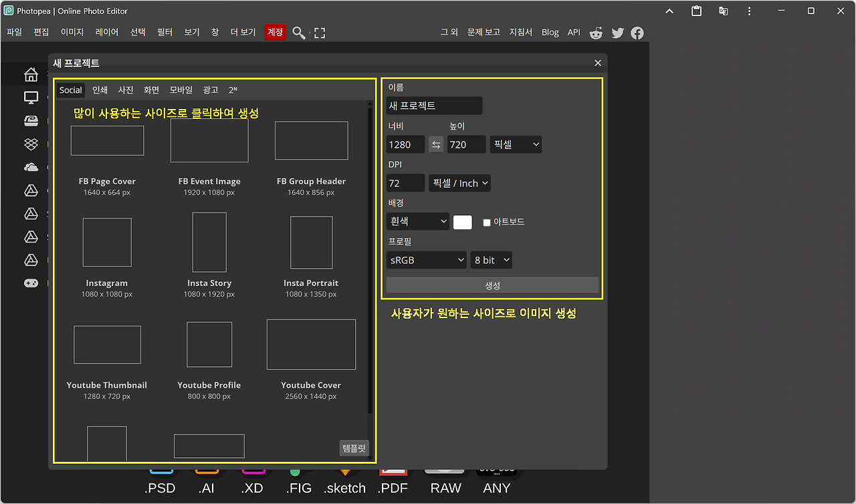The image size is (856, 504).
Task: Open the sRGB profile dropdown
Action: click(427, 260)
